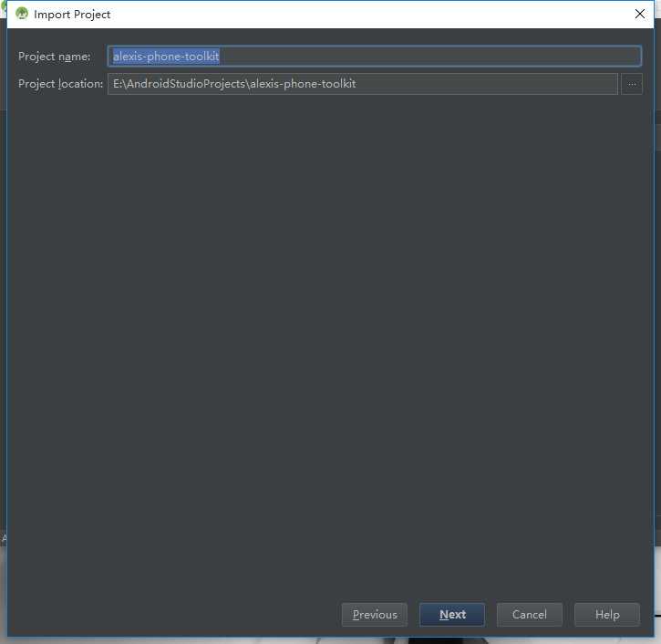Viewport: 661px width, 644px height.
Task: Click the Project name label
Action: (55, 57)
